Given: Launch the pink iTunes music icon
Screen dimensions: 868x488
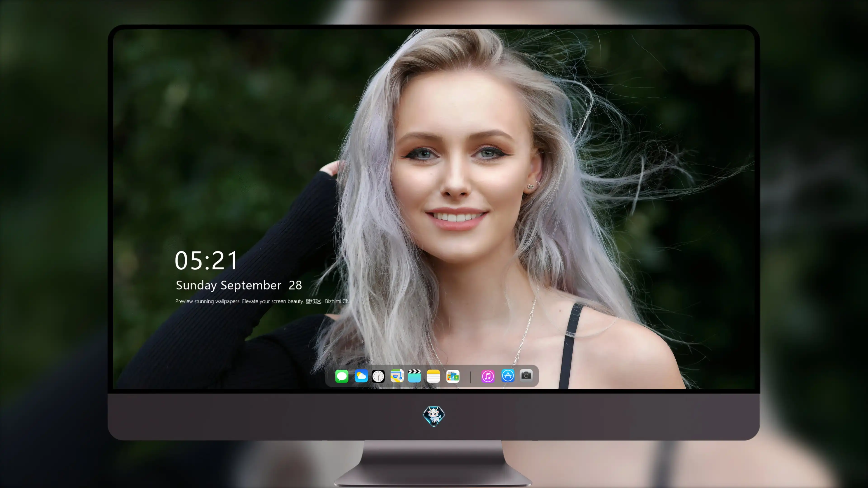Looking at the screenshot, I should pyautogui.click(x=488, y=376).
